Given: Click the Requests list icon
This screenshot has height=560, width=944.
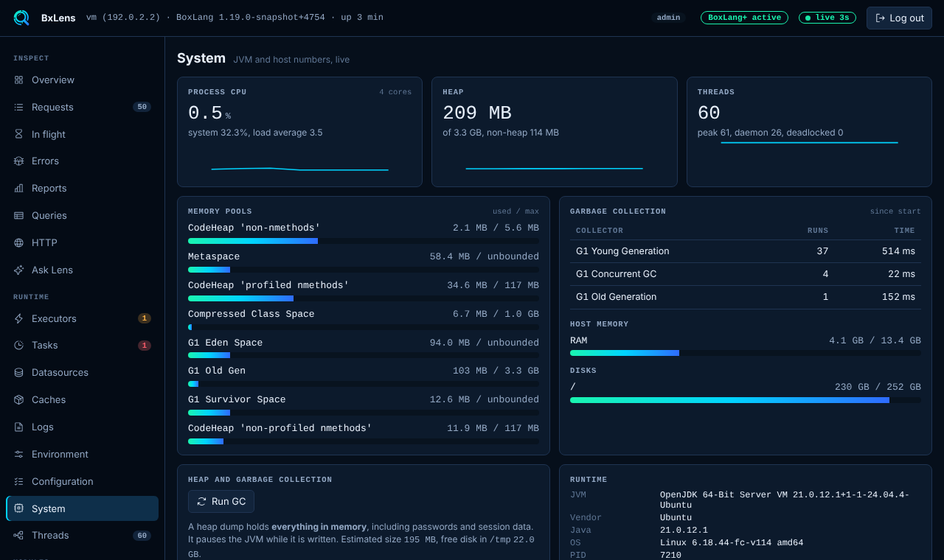Looking at the screenshot, I should [x=18, y=107].
